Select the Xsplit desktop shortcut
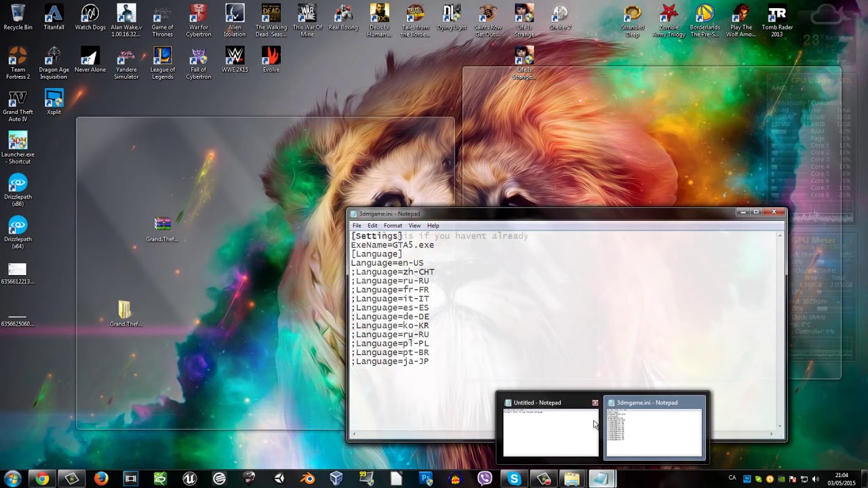The height and width of the screenshot is (488, 868). (x=54, y=102)
